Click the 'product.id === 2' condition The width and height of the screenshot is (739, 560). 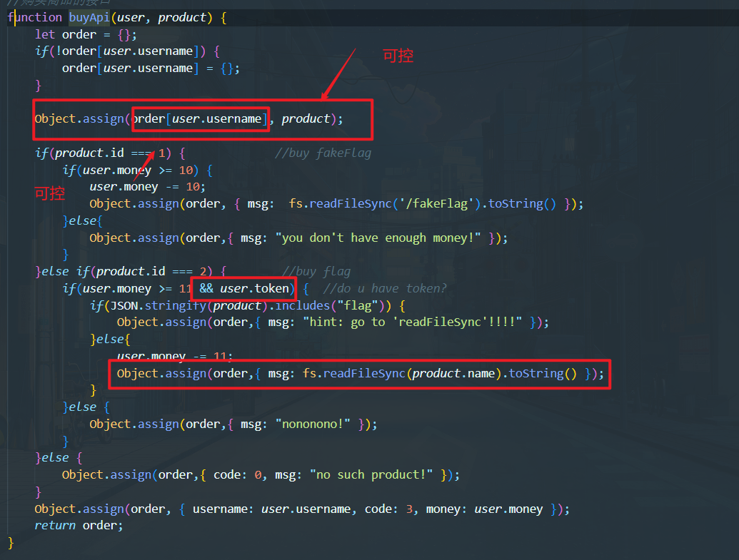[151, 272]
